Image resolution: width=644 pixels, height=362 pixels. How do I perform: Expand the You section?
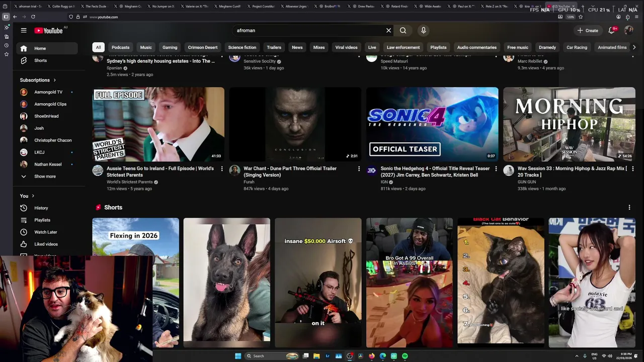tap(27, 196)
